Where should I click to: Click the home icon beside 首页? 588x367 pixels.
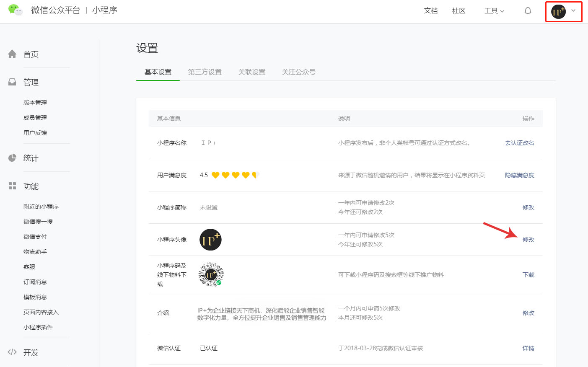[x=12, y=54]
